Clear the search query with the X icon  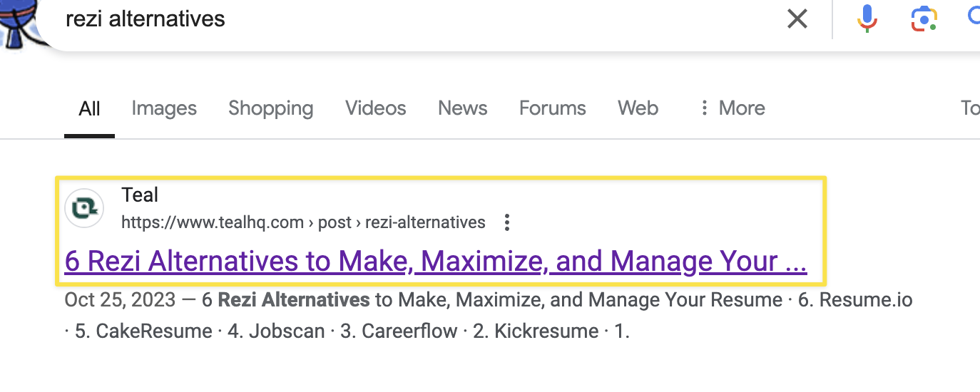[x=797, y=19]
